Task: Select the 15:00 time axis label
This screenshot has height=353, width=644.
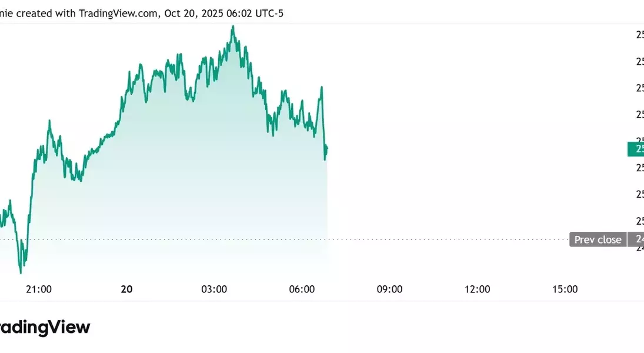Action: click(565, 289)
